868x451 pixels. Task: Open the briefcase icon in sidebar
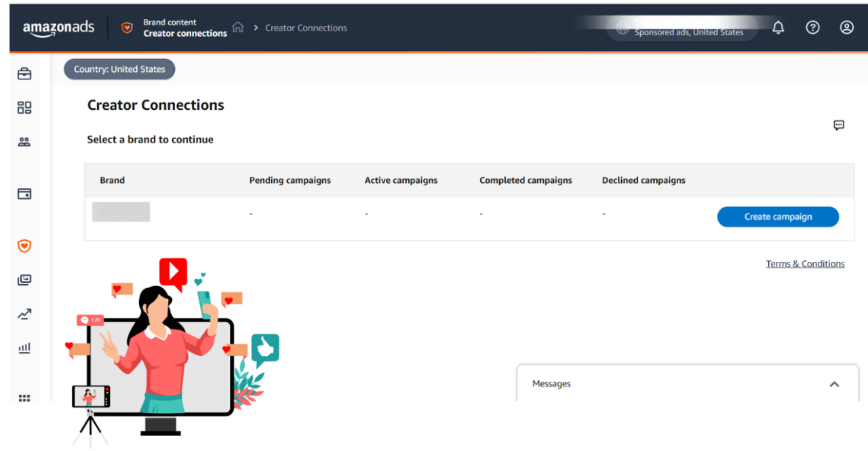[24, 74]
